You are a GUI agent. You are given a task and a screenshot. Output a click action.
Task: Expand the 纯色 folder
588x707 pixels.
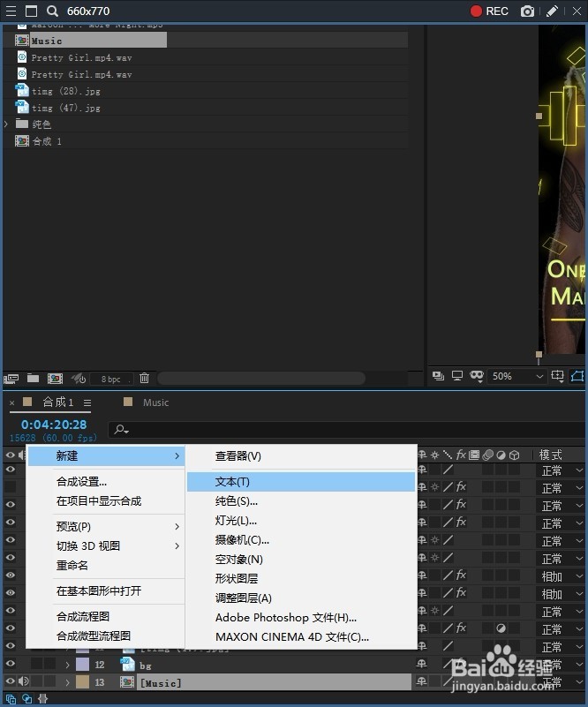pos(6,124)
